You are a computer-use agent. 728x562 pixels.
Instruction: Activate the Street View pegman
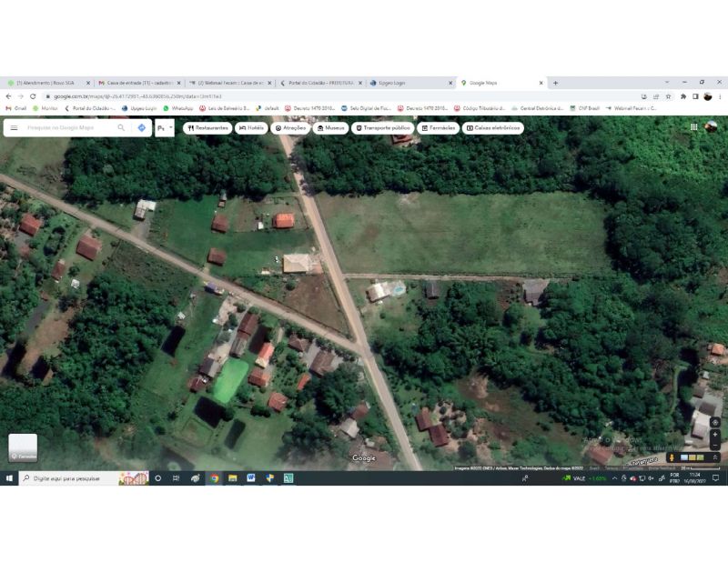672,457
